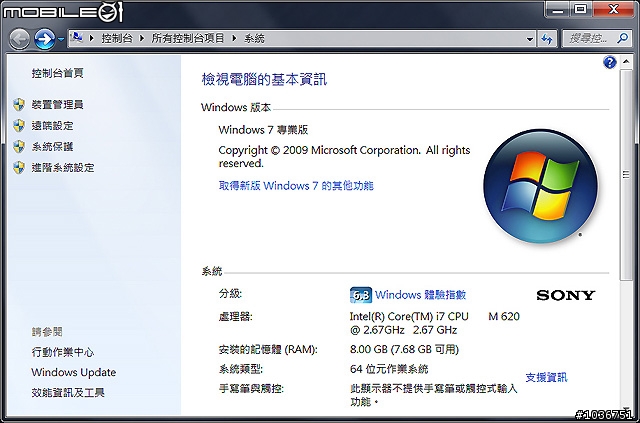Minimize the System window
This screenshot has width=640, height=423.
tap(558, 9)
